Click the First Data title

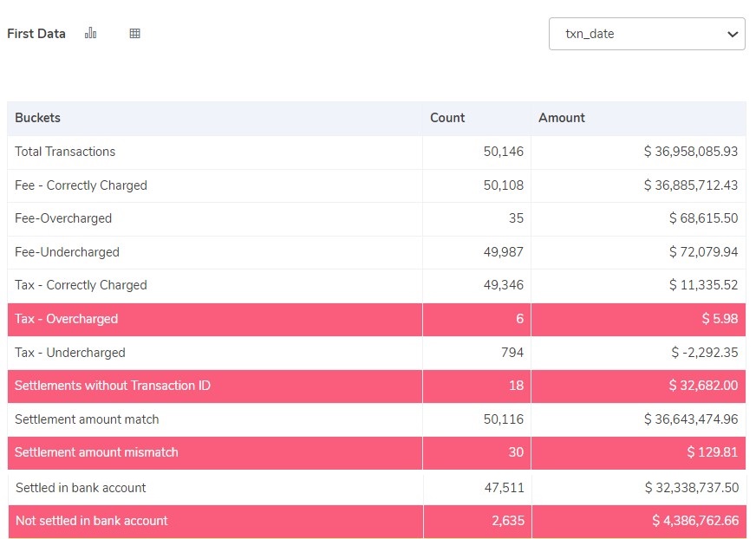pos(36,33)
